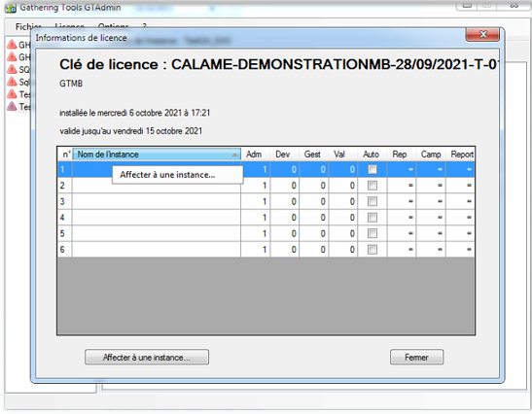The height and width of the screenshot is (414, 532).
Task: Click the Dev value in row 4
Action: [285, 218]
